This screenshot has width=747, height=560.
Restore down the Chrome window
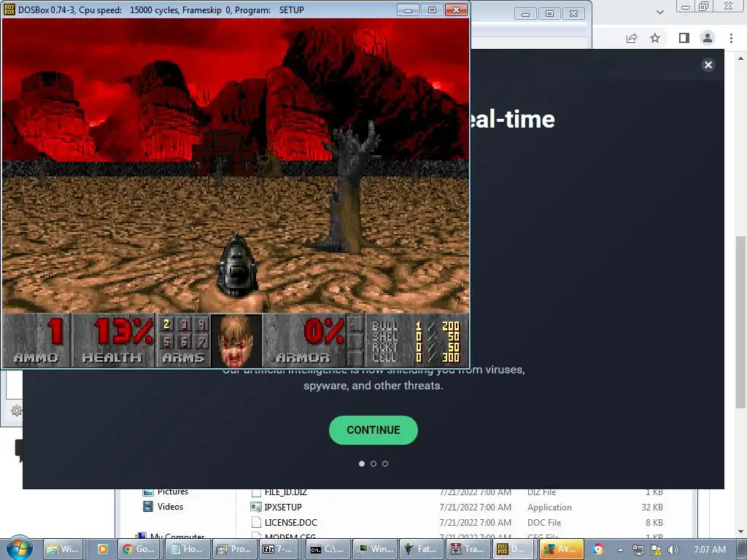pos(703,6)
